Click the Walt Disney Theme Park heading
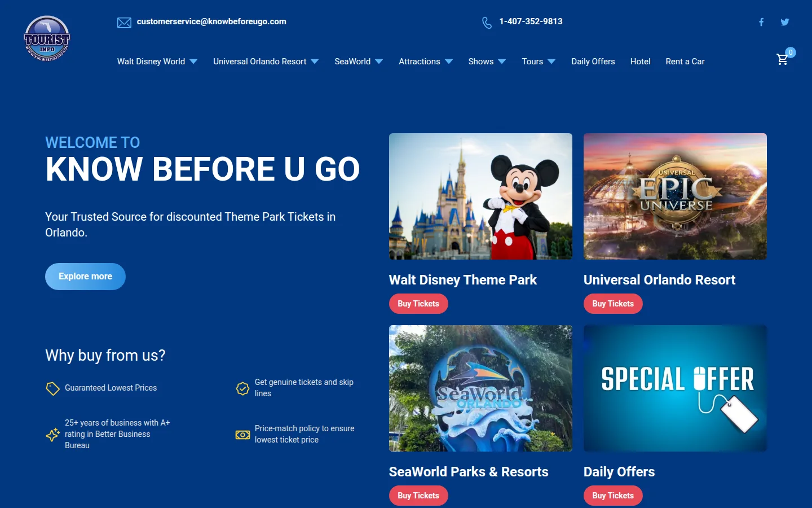 coord(463,280)
